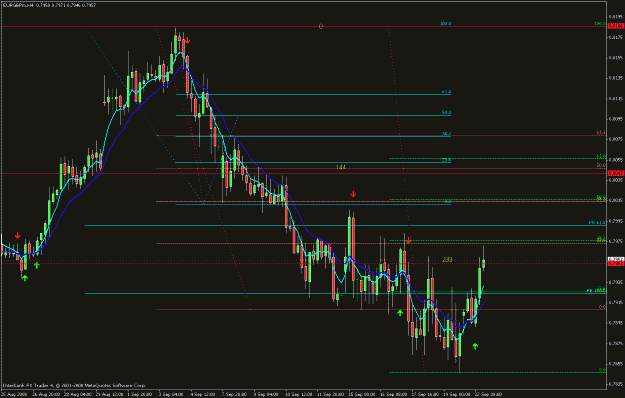
Task: Select the red down arrow above the 25 Aug candles
Action: [18, 236]
